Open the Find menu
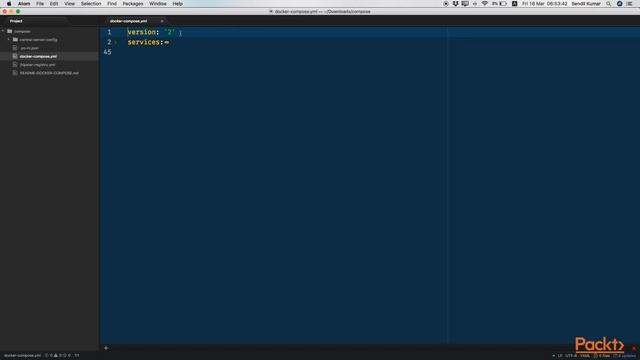The image size is (640, 360). click(112, 4)
